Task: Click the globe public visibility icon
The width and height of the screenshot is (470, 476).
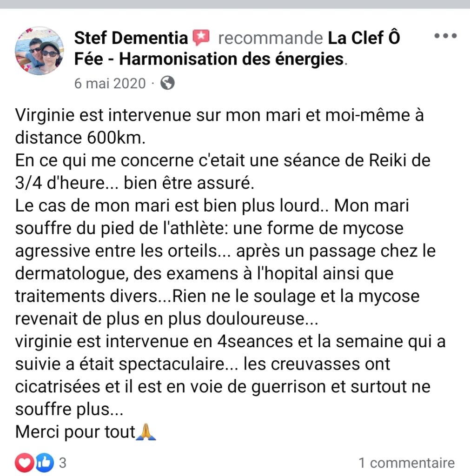Action: point(168,83)
